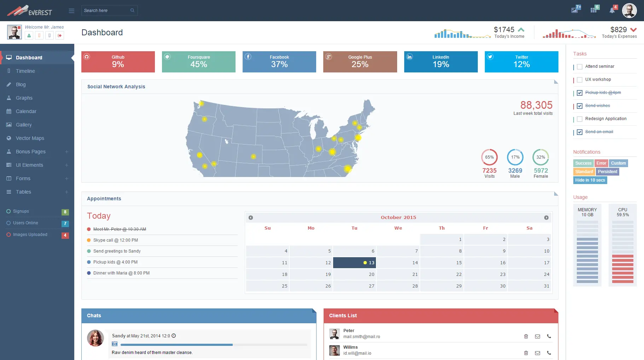Check the Attend seminar task
The image size is (644, 360).
pyautogui.click(x=580, y=67)
